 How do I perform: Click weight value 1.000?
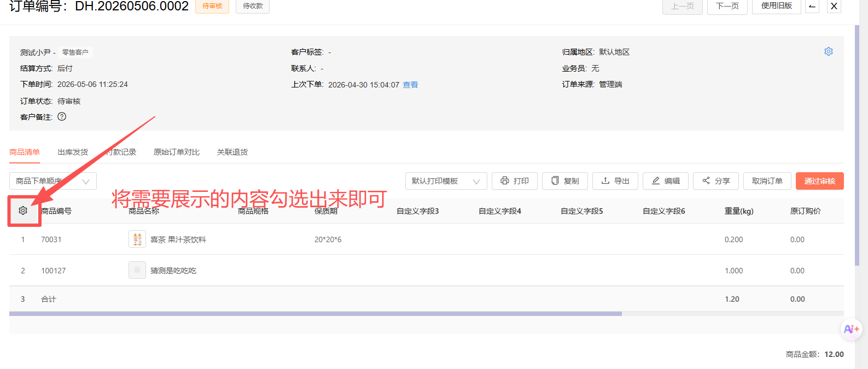pos(734,271)
